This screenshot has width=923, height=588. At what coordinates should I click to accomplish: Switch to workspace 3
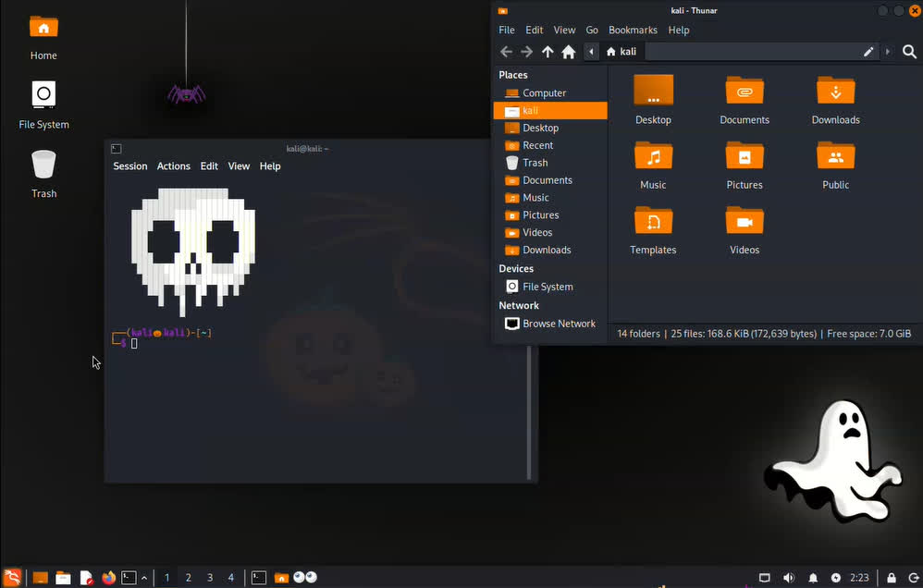(x=210, y=578)
